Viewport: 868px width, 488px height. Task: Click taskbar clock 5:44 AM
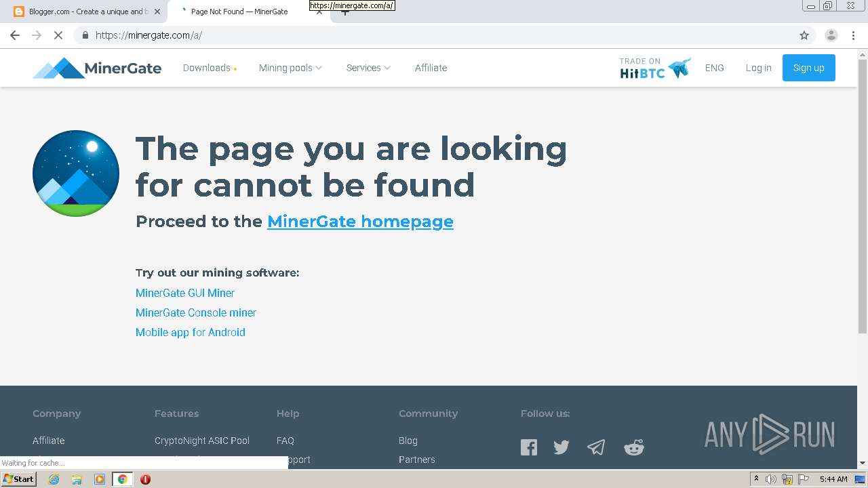pyautogui.click(x=833, y=479)
